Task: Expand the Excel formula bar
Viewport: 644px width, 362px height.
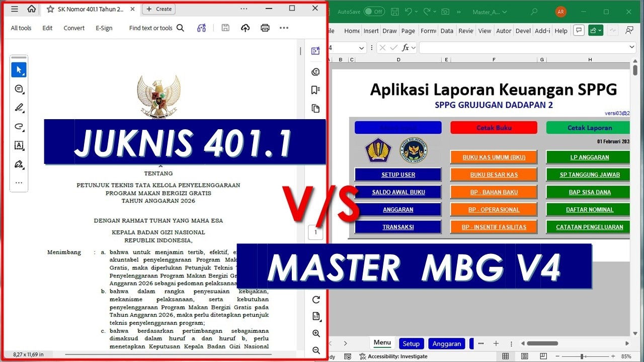Action: pos(632,47)
